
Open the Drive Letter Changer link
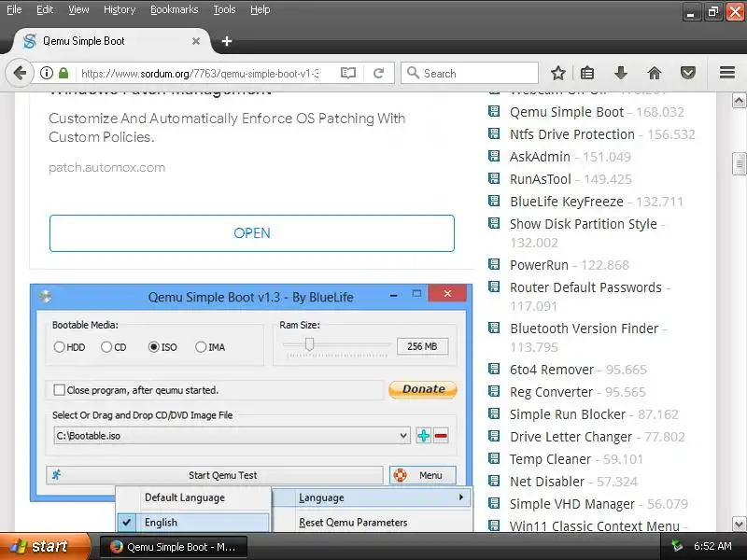(571, 437)
